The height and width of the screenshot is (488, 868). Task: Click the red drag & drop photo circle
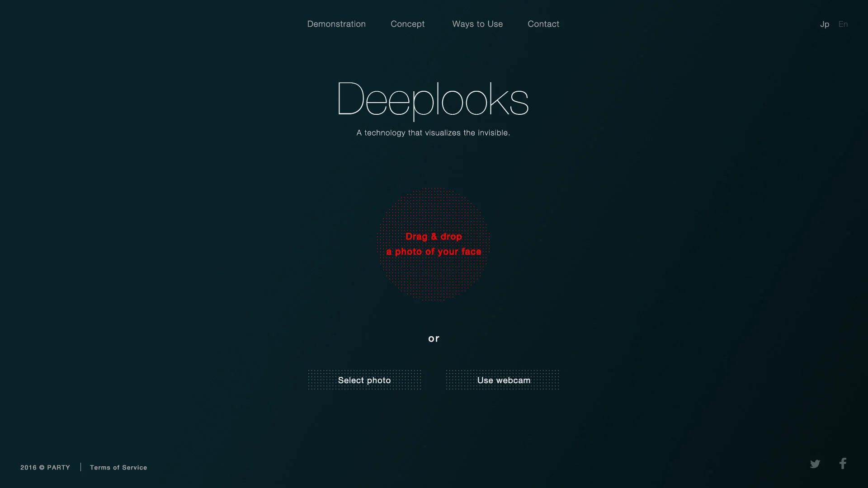click(434, 244)
